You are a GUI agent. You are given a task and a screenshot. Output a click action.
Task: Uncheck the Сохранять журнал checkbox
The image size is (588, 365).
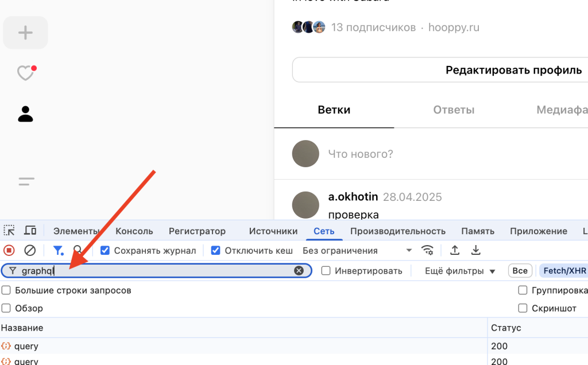point(105,250)
